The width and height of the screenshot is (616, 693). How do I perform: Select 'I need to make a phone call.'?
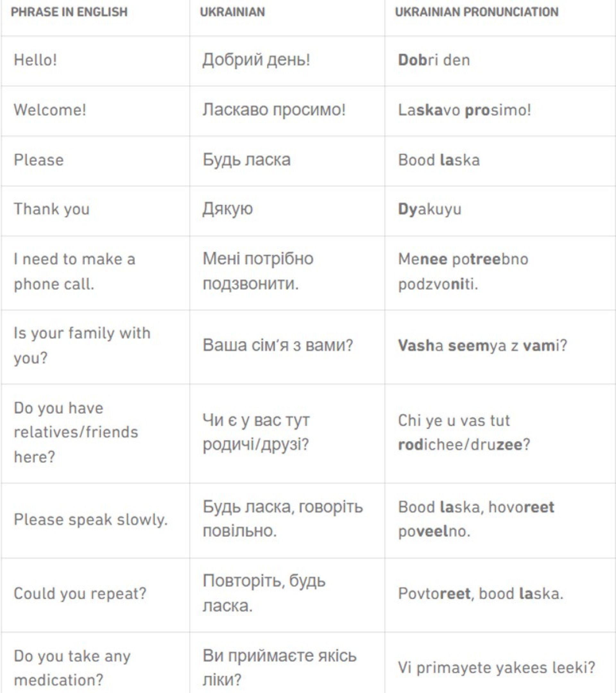pos(74,271)
